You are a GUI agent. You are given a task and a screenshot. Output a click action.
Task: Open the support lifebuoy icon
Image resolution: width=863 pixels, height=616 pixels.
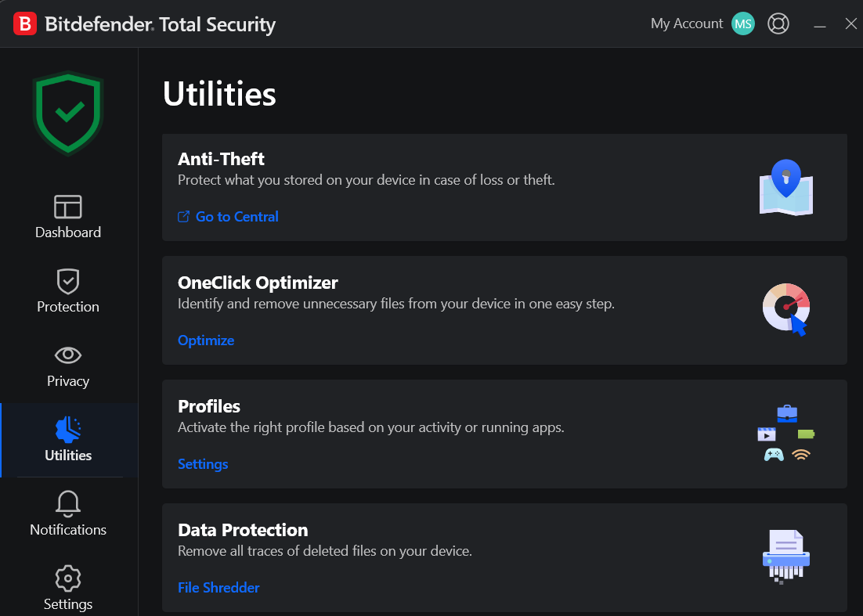point(778,23)
